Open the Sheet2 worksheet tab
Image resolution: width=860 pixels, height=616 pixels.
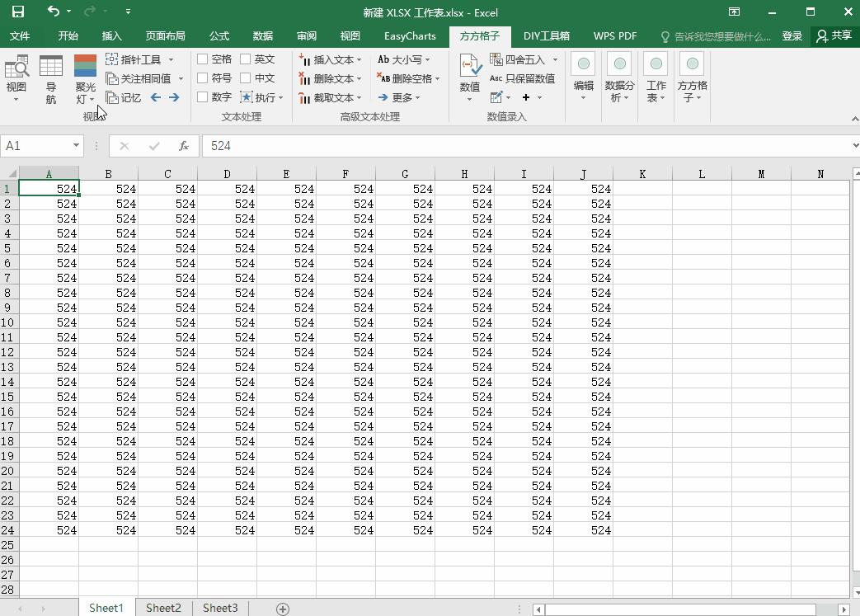point(163,608)
